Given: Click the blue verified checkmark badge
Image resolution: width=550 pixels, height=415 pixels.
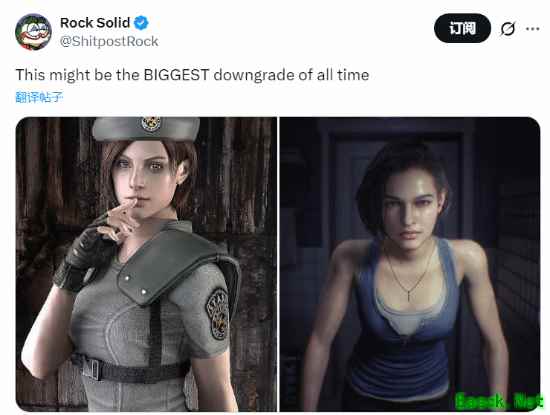Looking at the screenshot, I should tap(141, 23).
